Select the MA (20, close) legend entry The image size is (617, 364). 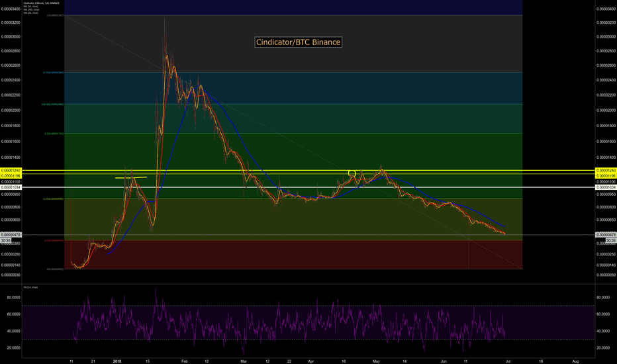pyautogui.click(x=31, y=13)
